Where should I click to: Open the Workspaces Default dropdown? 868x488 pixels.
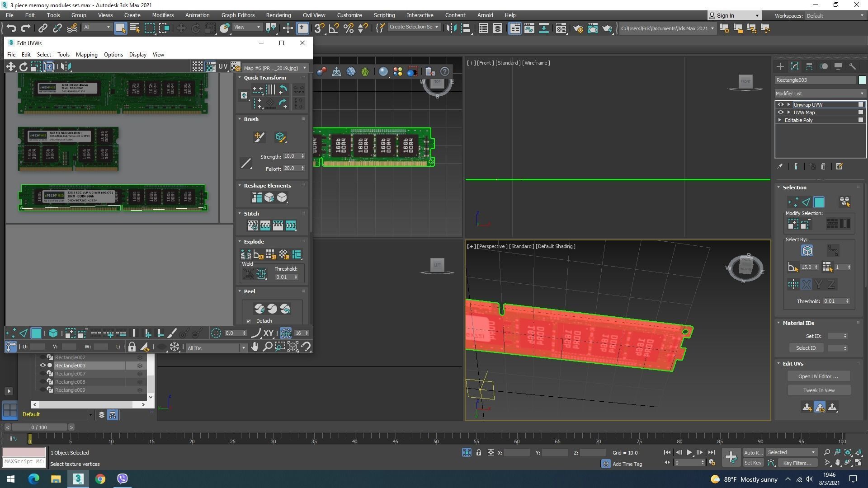click(x=835, y=15)
